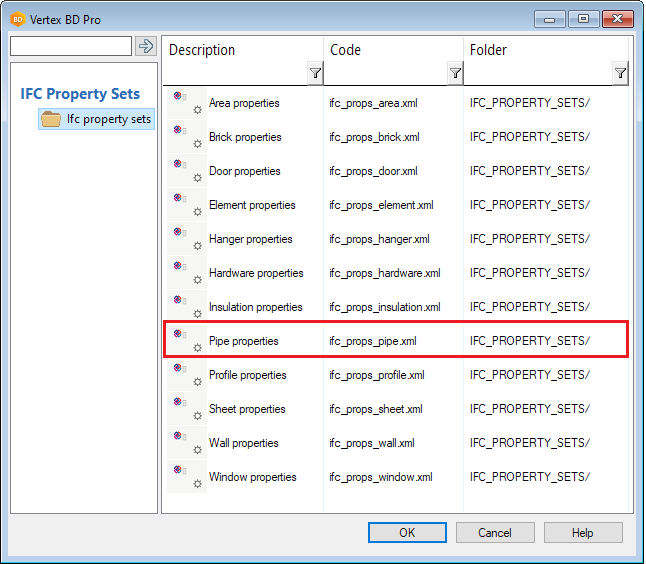Sort by the Code column header
The image size is (646, 564).
(x=345, y=50)
